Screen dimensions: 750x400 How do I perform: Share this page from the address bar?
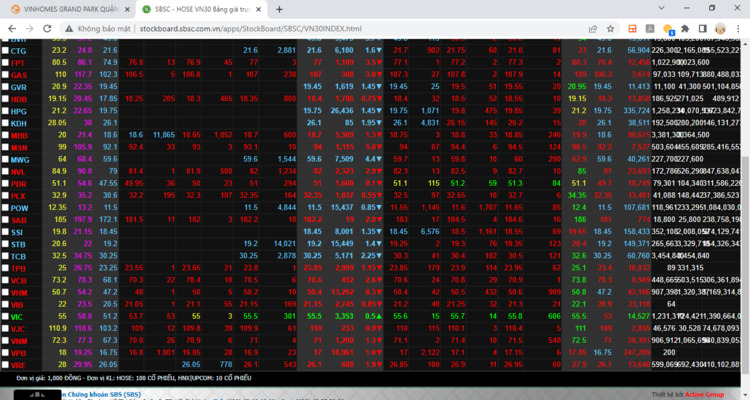tap(593, 29)
